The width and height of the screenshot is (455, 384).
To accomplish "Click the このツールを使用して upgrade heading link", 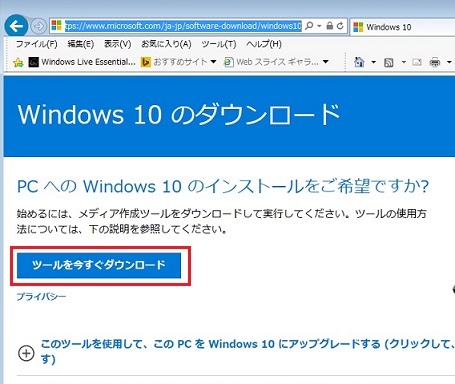I will 248,351.
